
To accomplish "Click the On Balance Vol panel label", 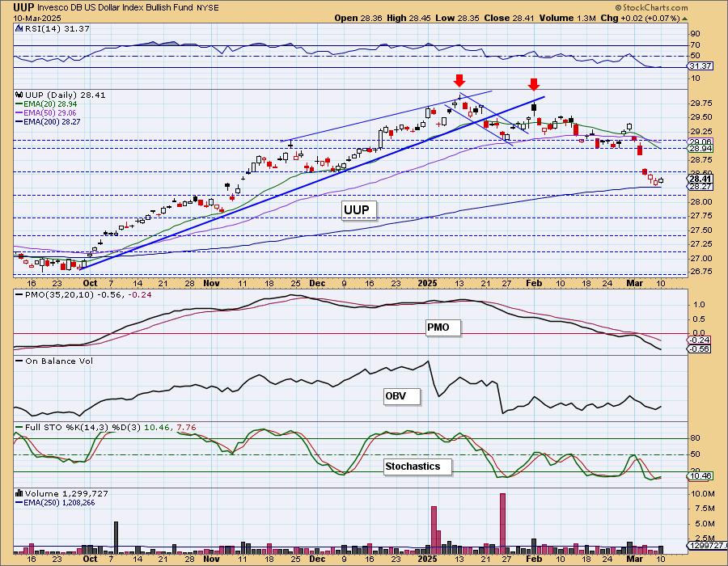I will coord(59,361).
